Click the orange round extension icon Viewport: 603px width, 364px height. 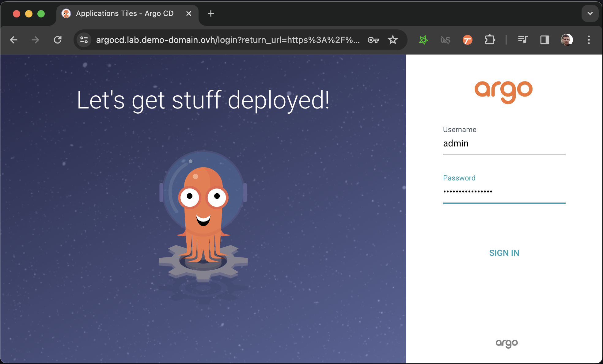pos(467,40)
